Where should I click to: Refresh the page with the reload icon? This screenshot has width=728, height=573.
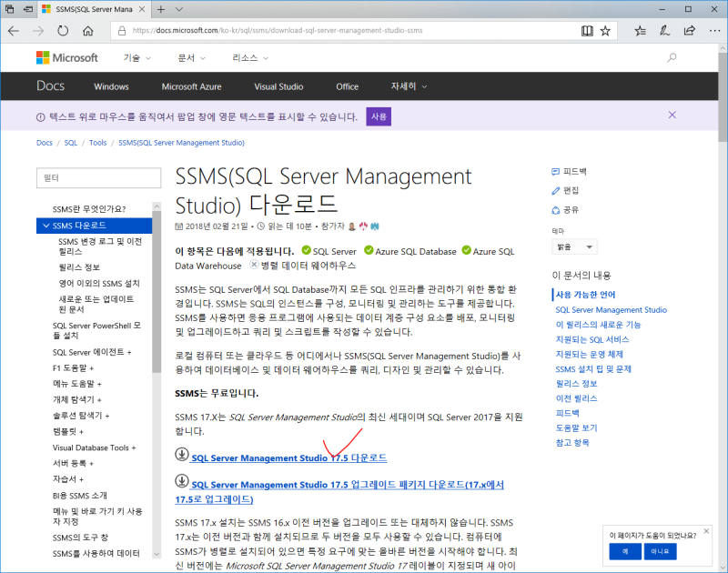(62, 30)
